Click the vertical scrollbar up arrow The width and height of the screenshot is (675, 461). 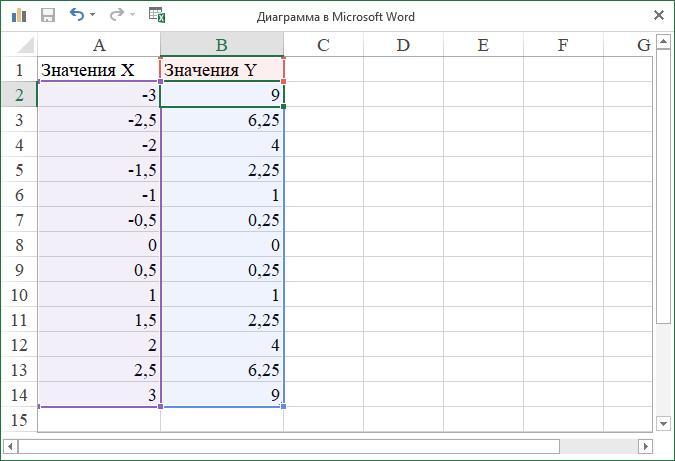pyautogui.click(x=663, y=42)
